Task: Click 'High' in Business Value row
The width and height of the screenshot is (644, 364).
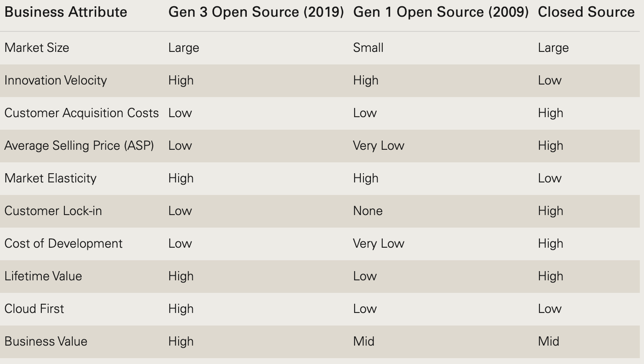Action: tap(181, 341)
